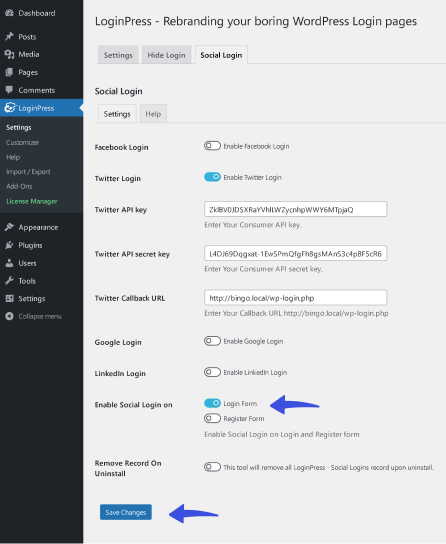Open the Media menu item
Image resolution: width=446 pixels, height=544 pixels.
tap(42, 54)
